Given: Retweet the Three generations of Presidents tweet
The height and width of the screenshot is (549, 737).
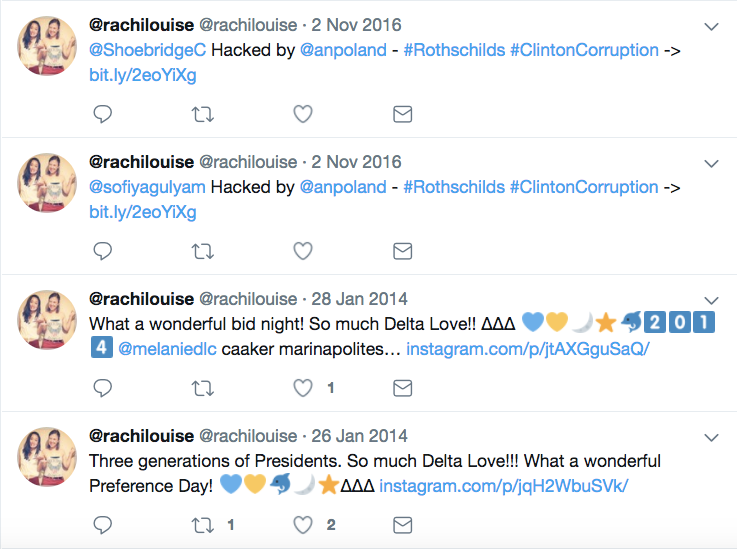Looking at the screenshot, I should click(x=203, y=525).
